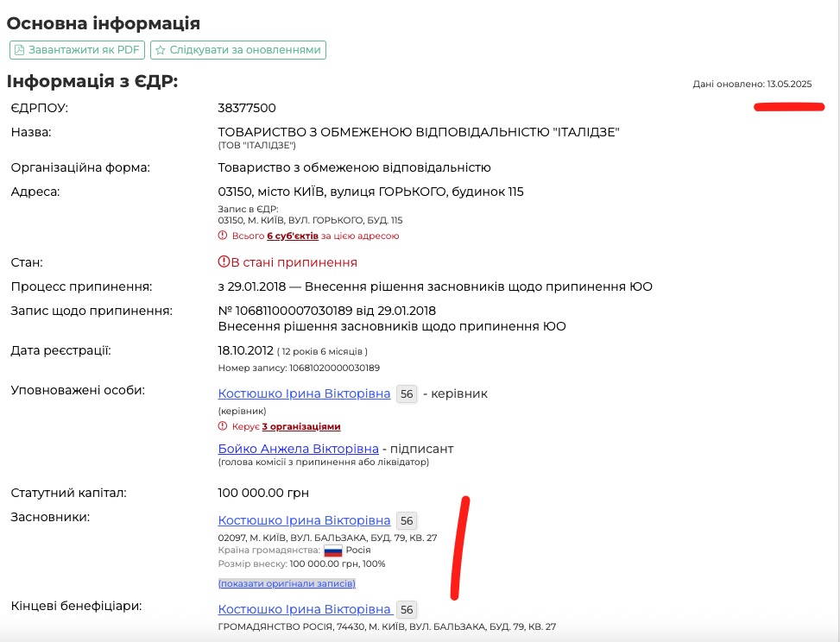Image resolution: width=840 pixels, height=642 pixels.
Task: Click the Russian flag icon under Засновники
Action: [x=332, y=551]
